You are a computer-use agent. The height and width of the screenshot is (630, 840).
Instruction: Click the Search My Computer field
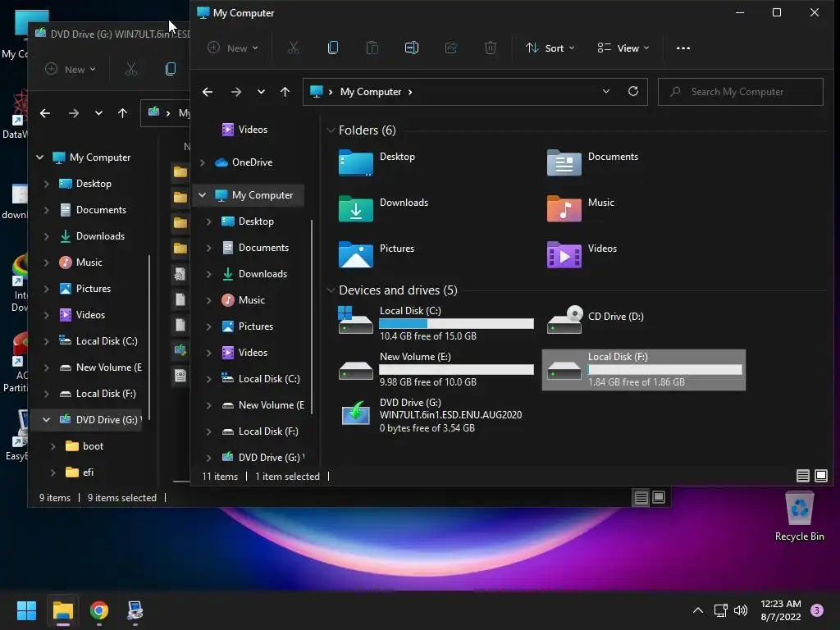click(x=741, y=92)
